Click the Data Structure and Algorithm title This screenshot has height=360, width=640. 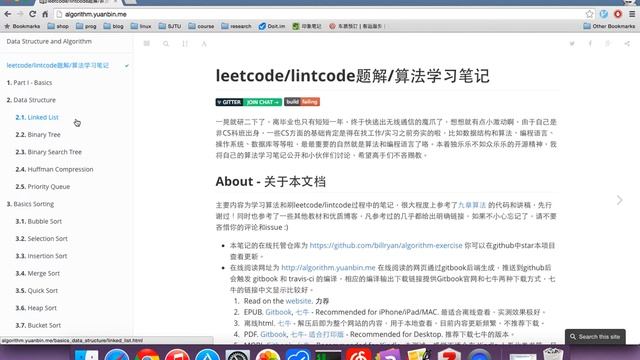click(49, 41)
